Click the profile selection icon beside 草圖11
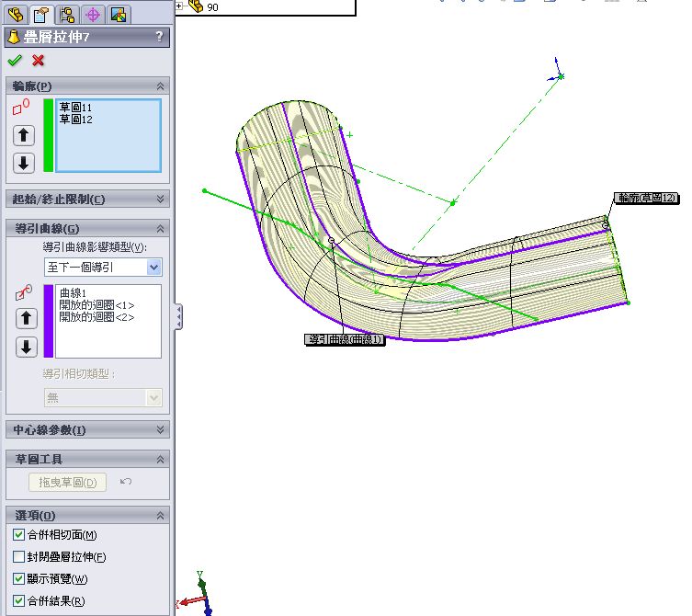 pyautogui.click(x=21, y=107)
